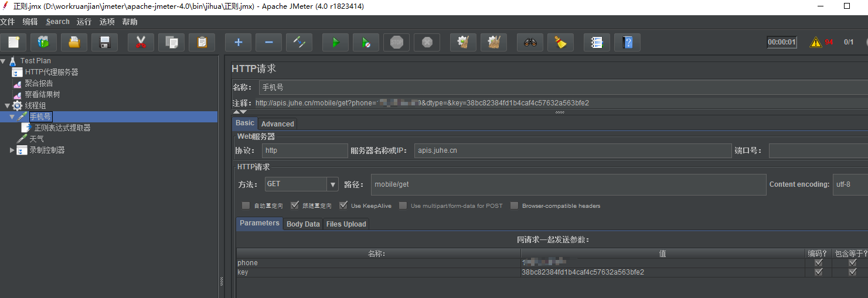Image resolution: width=868 pixels, height=298 pixels.
Task: Clear results with broom icon
Action: pyautogui.click(x=463, y=42)
